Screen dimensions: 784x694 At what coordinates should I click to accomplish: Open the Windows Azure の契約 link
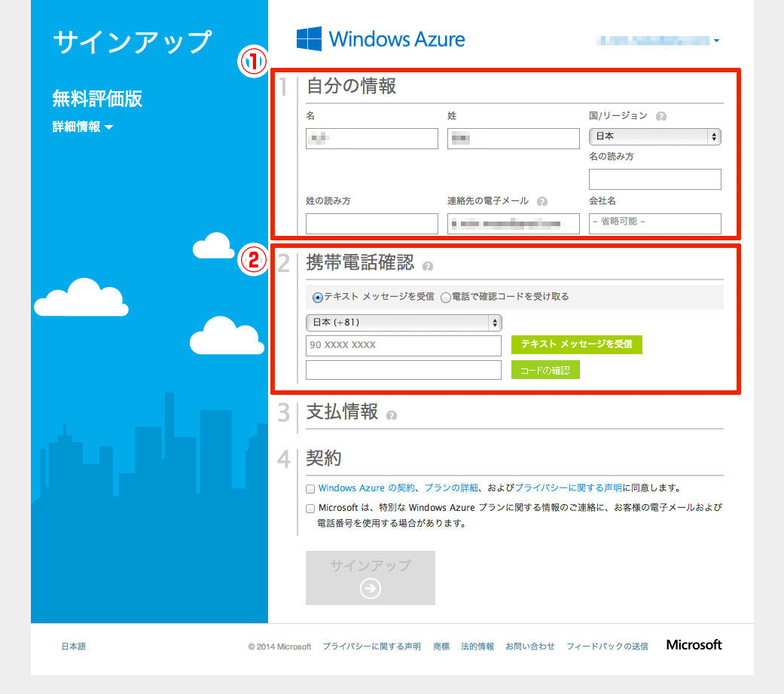coord(367,488)
